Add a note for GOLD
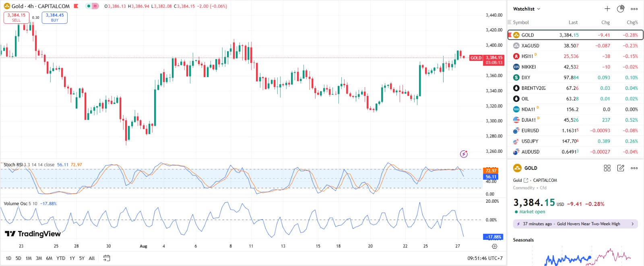 pyautogui.click(x=621, y=168)
